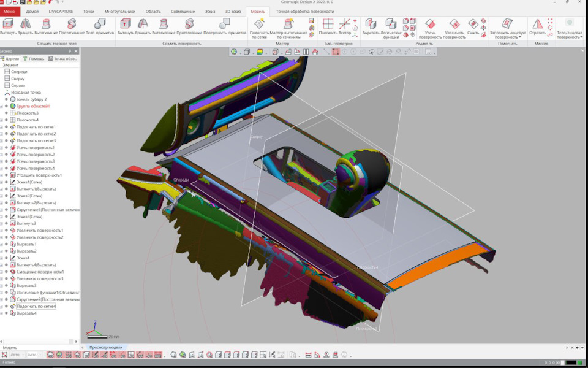Image resolution: width=588 pixels, height=368 pixels.
Task: Click Протягивание in the Создать поверхность group
Action: 189,26
